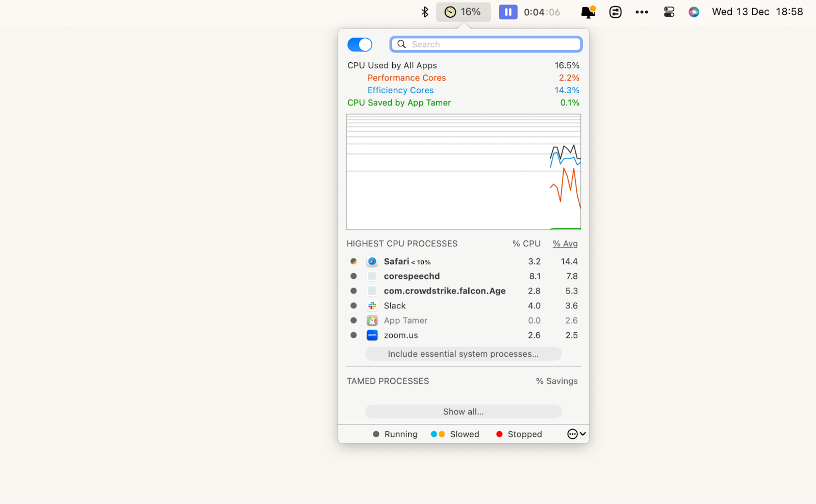816x504 pixels.
Task: Click the running status dot beside corespeechd
Action: coord(353,276)
